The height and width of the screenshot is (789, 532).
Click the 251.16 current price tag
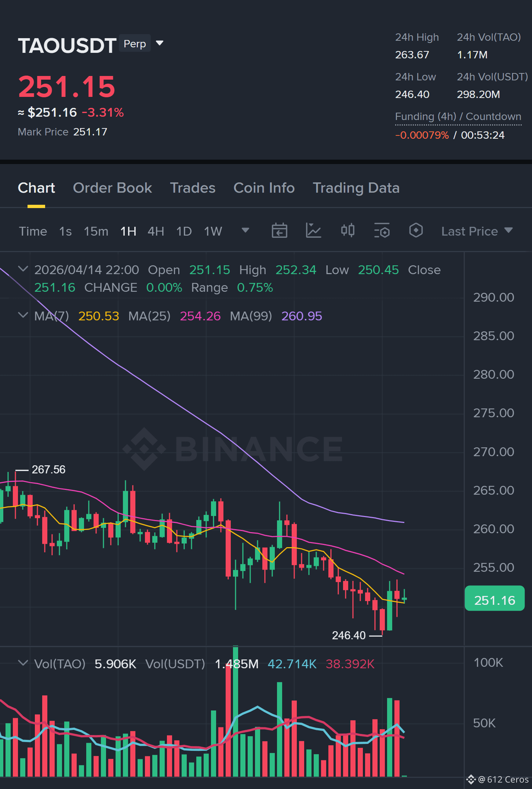[495, 600]
